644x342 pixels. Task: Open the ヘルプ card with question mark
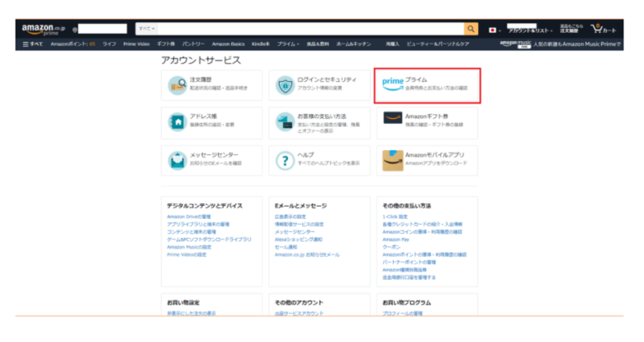pyautogui.click(x=320, y=160)
